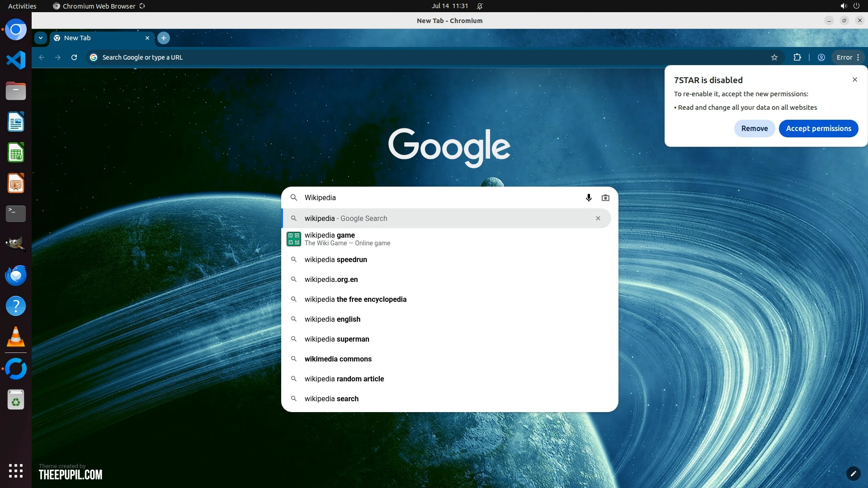Customize Chromium with the pencil icon

click(853, 474)
